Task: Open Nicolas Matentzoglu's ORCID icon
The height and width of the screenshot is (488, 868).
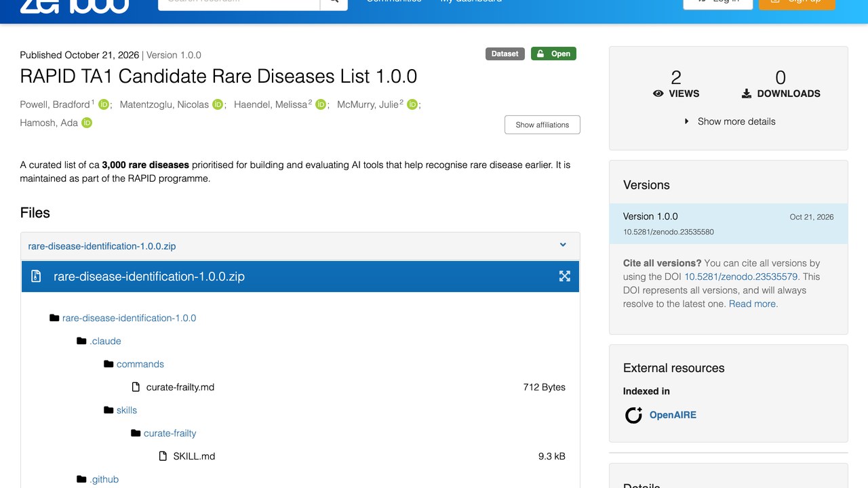Action: pos(218,104)
